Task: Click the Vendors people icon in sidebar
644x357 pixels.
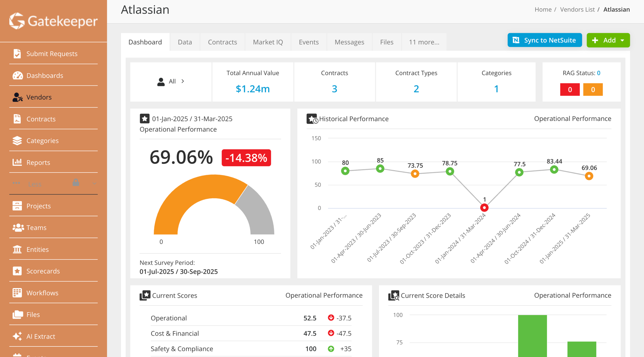Action: [x=18, y=97]
